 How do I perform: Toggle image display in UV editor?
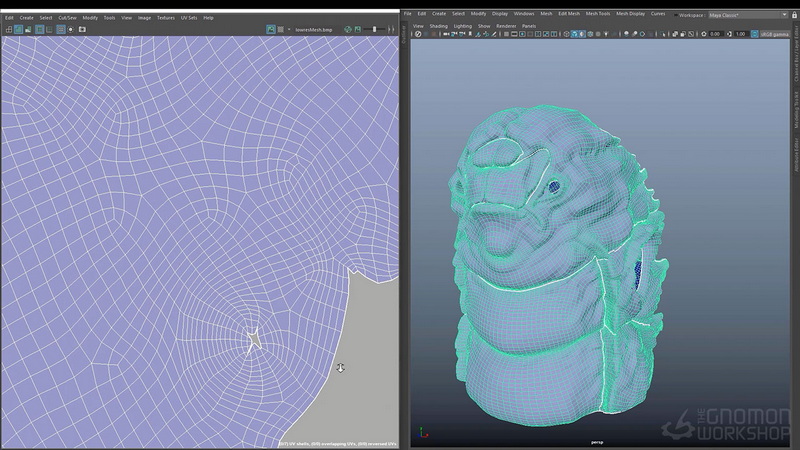(x=271, y=30)
